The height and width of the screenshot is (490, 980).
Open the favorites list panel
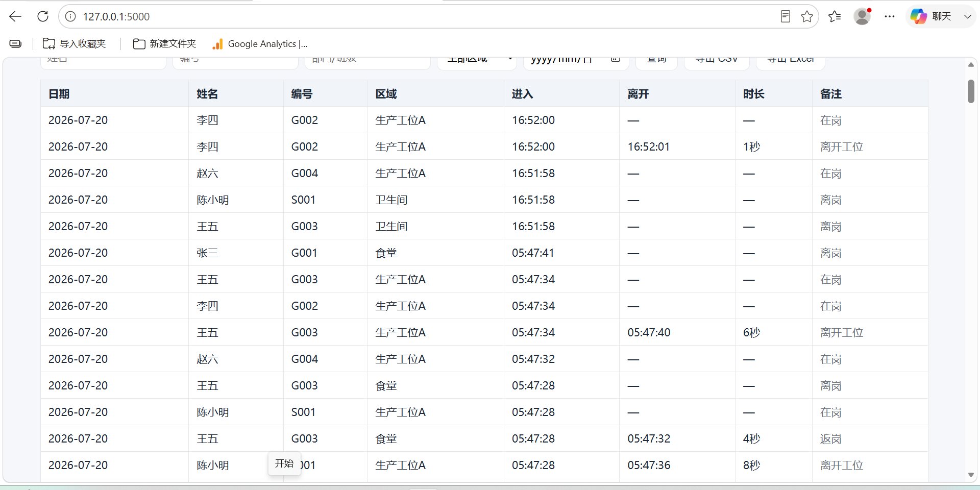pyautogui.click(x=835, y=16)
